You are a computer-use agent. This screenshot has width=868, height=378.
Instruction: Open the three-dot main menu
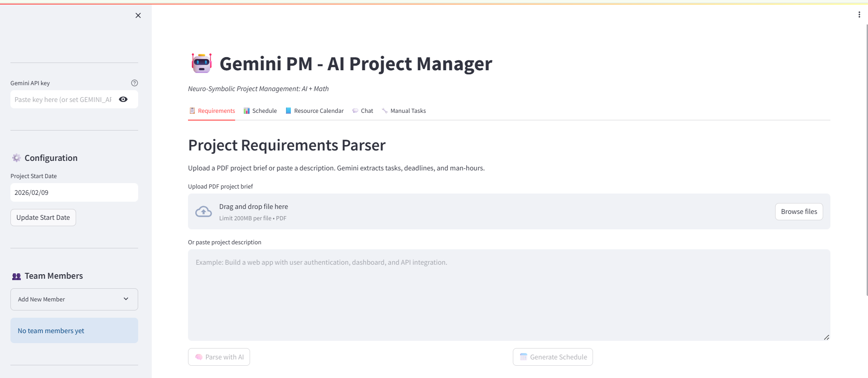[859, 15]
